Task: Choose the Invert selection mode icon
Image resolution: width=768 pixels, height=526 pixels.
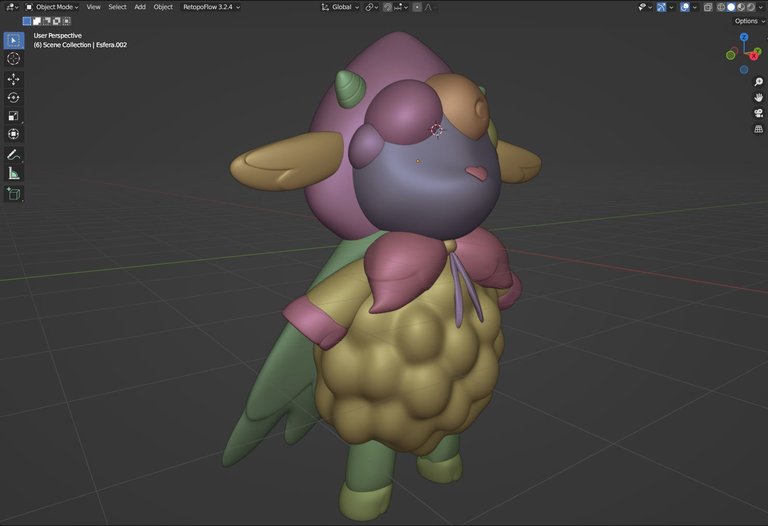Action: (x=57, y=21)
